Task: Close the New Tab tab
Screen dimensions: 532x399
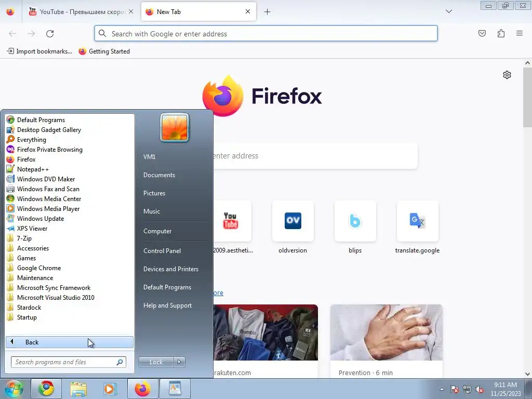Action: [248, 11]
